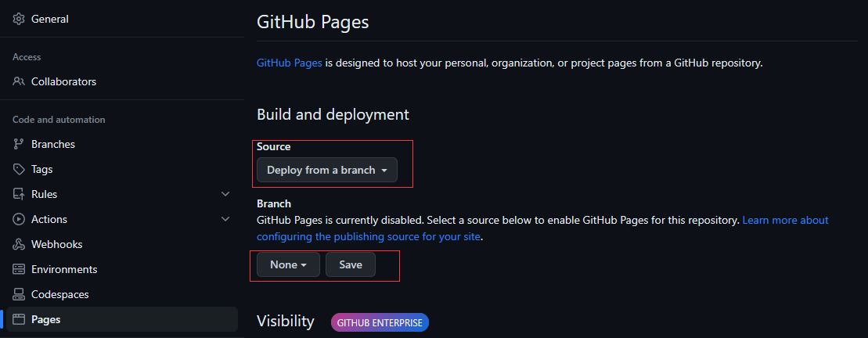Click the Actions play-circle icon
The height and width of the screenshot is (338, 868).
(x=19, y=219)
